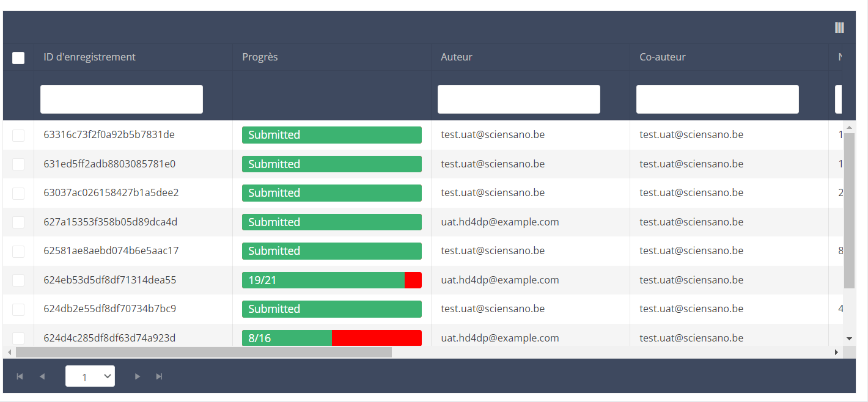
Task: Focus the Auteur filter input field
Action: tap(518, 99)
